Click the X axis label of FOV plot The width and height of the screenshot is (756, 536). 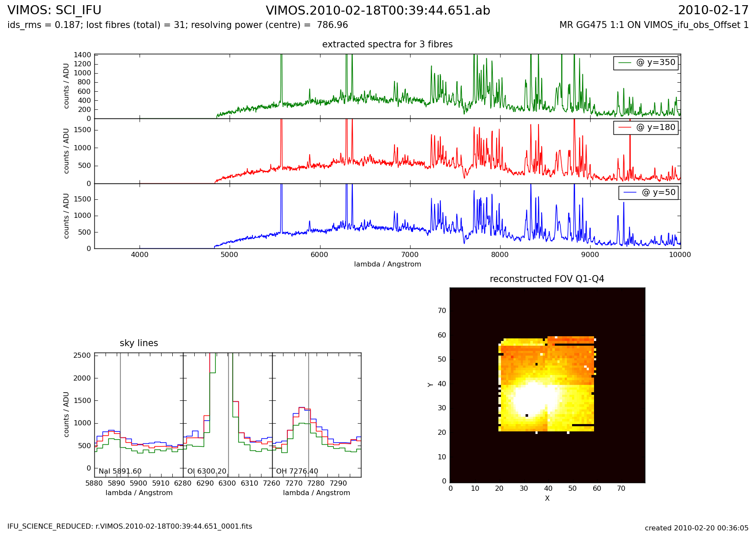coord(547,499)
